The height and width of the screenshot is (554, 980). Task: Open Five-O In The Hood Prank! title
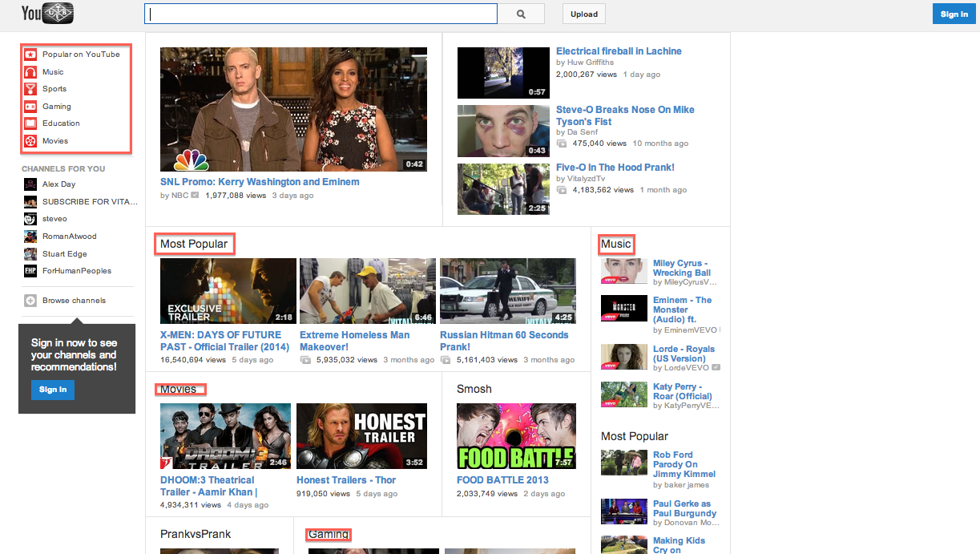coord(615,168)
